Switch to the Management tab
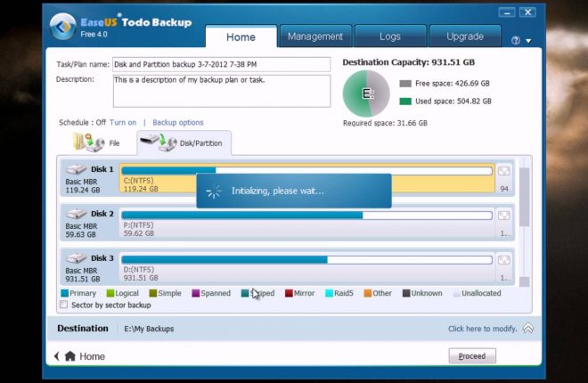 click(x=315, y=37)
